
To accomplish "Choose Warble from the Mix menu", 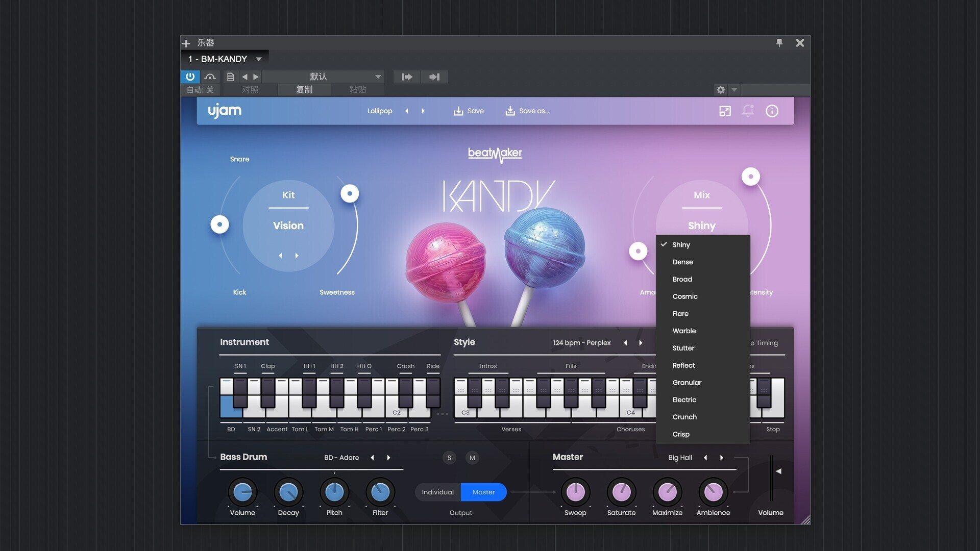I will point(703,331).
